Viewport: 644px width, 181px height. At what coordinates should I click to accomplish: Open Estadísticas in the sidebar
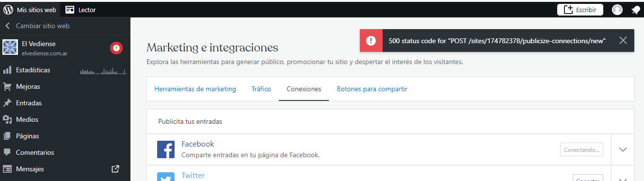coord(33,70)
